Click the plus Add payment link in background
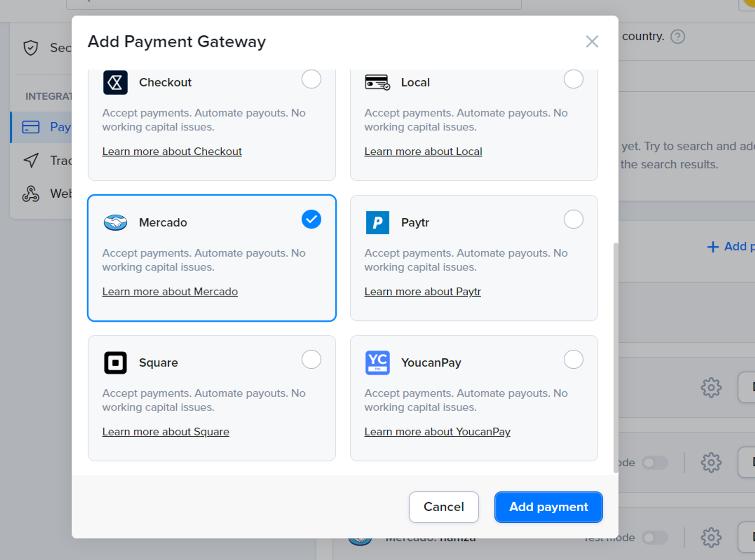 tap(730, 247)
